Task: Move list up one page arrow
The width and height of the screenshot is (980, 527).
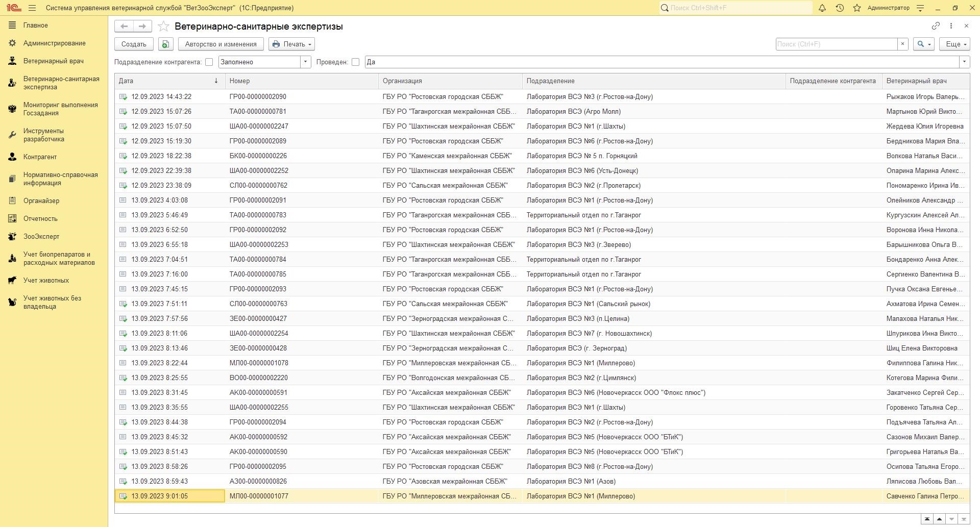Action: (x=939, y=519)
